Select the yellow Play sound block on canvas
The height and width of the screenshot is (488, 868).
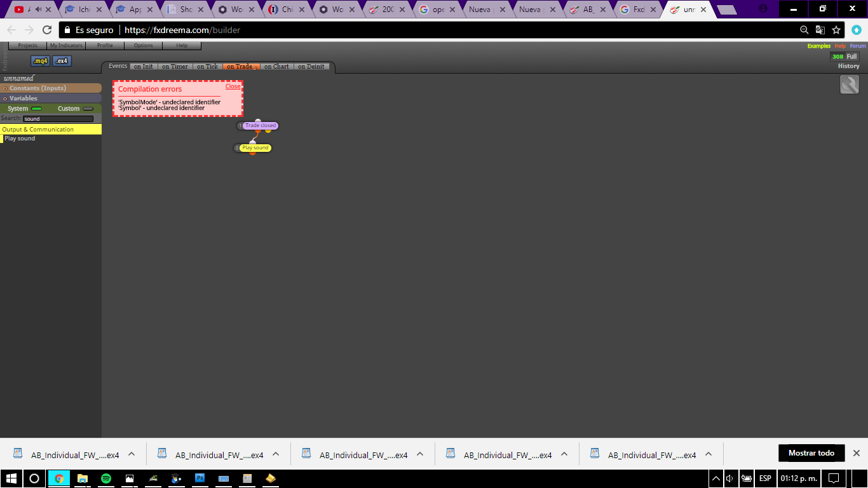(x=255, y=148)
